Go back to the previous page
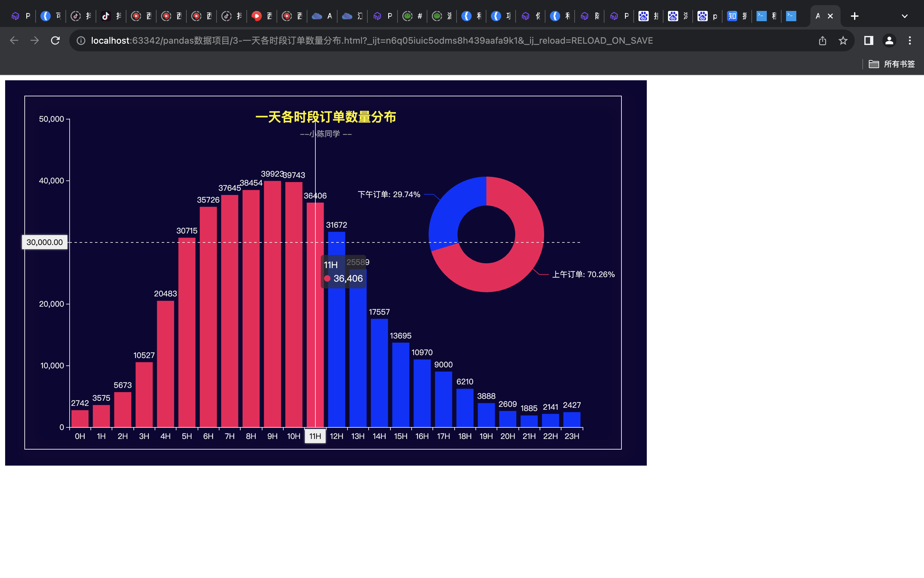The image size is (924, 578). point(14,40)
